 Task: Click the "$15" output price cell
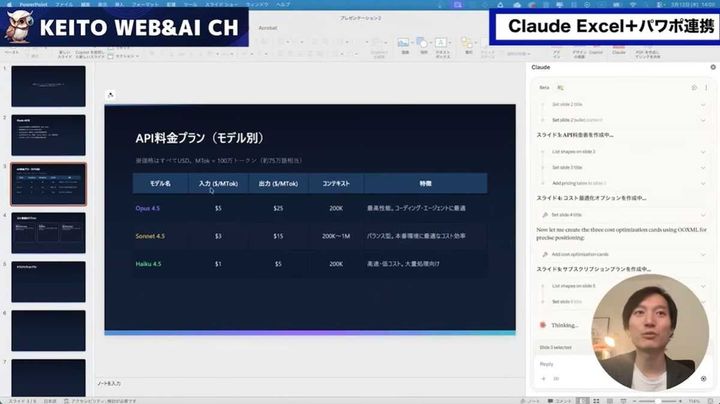[x=278, y=236]
